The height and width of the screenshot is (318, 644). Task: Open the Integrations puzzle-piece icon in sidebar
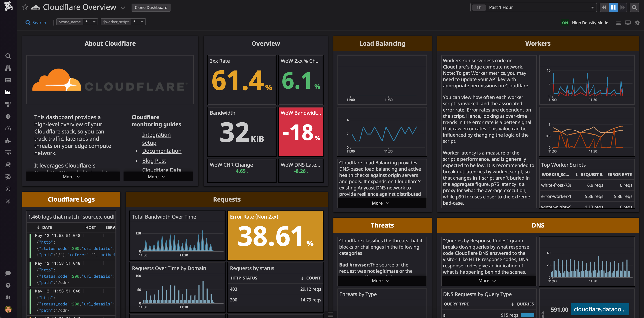click(x=8, y=141)
